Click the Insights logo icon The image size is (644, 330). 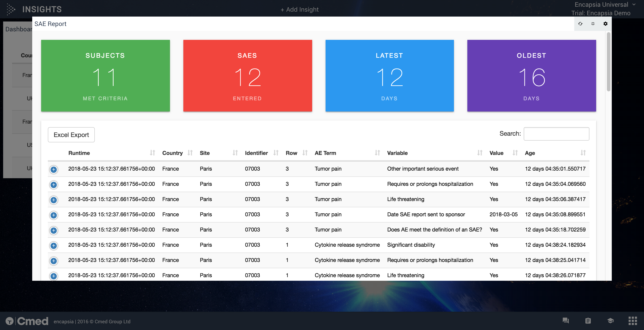pos(11,9)
